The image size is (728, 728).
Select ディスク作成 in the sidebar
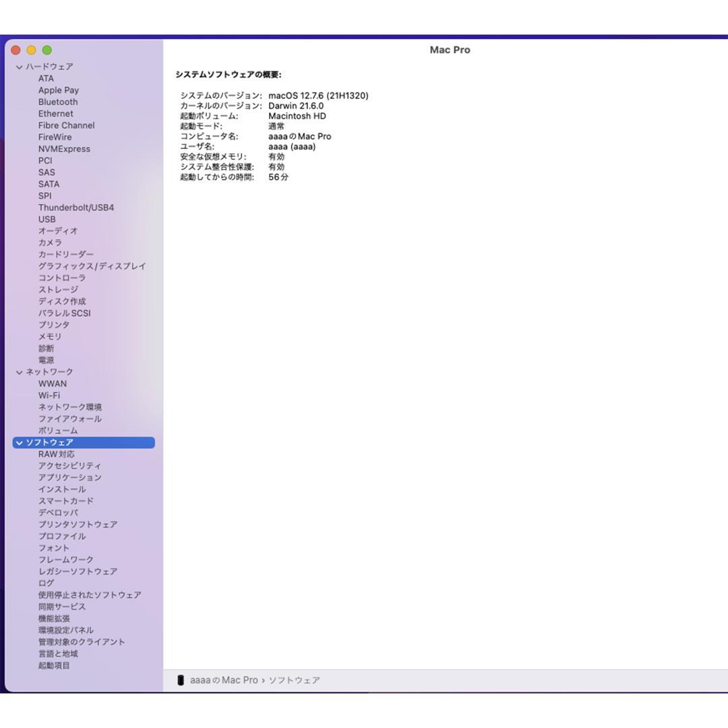pos(62,301)
